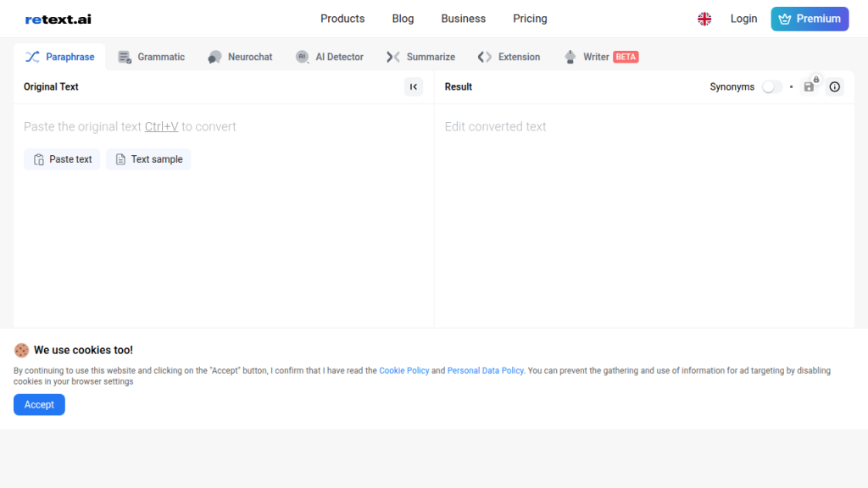868x488 pixels.
Task: Click into the original text input area
Action: (223, 237)
